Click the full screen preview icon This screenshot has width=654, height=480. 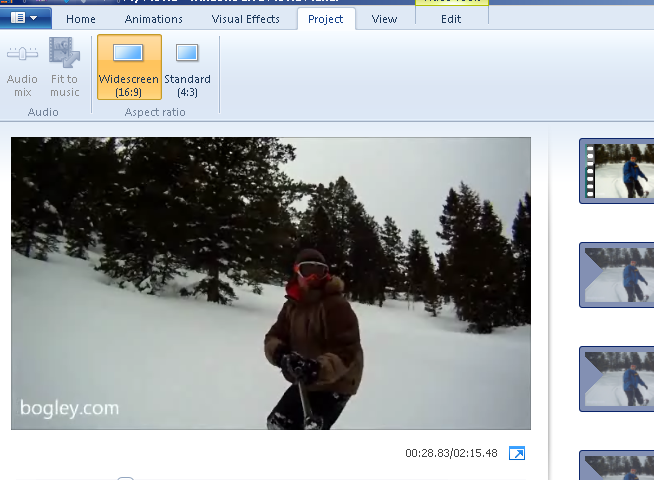(517, 453)
